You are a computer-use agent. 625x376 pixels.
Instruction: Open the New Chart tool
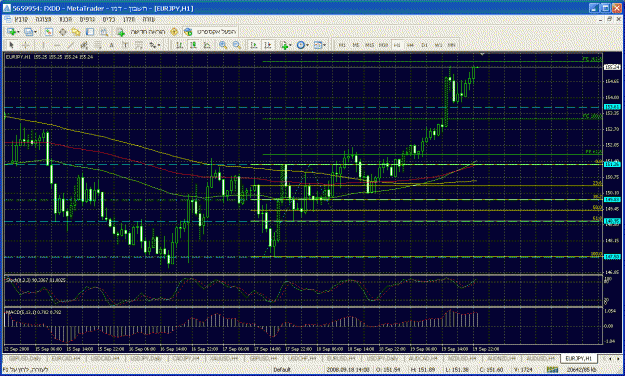coord(11,31)
